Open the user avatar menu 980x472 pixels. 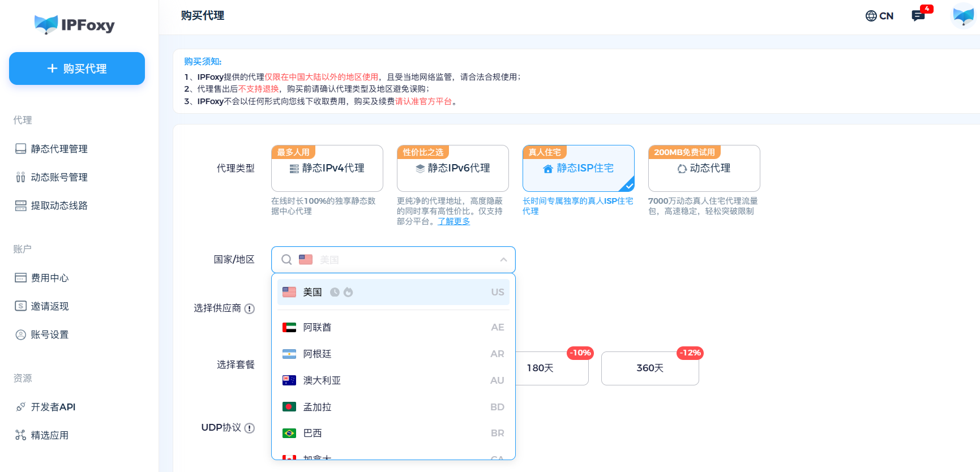pyautogui.click(x=964, y=15)
